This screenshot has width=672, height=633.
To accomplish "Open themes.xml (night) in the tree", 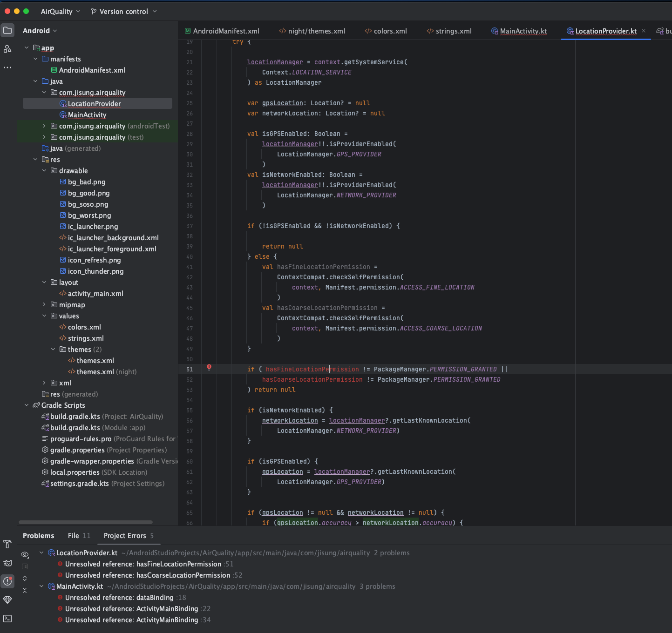I will pos(102,372).
